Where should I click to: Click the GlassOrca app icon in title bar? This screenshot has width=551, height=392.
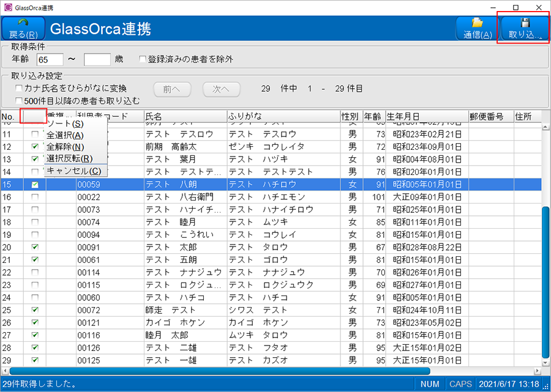[7, 7]
